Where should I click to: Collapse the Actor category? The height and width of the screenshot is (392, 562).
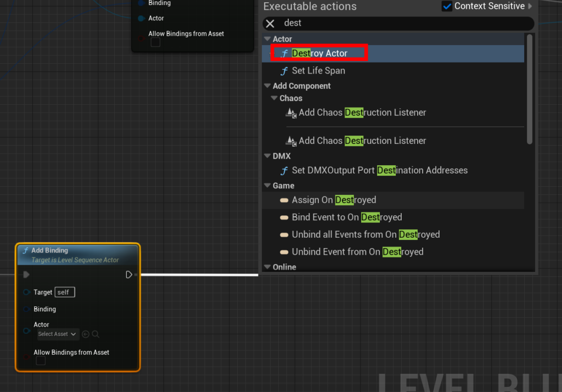click(267, 39)
